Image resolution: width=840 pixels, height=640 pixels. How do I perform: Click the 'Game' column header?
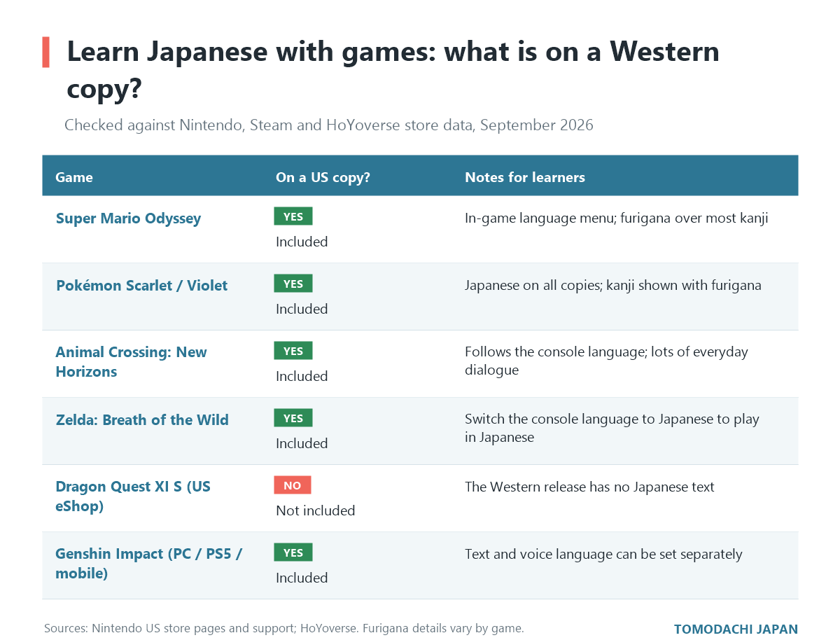point(74,177)
